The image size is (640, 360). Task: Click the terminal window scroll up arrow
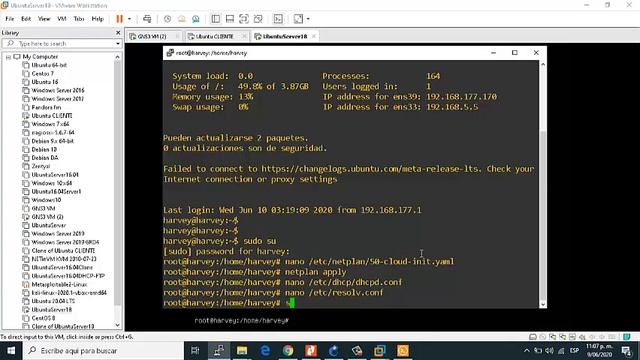point(543,64)
